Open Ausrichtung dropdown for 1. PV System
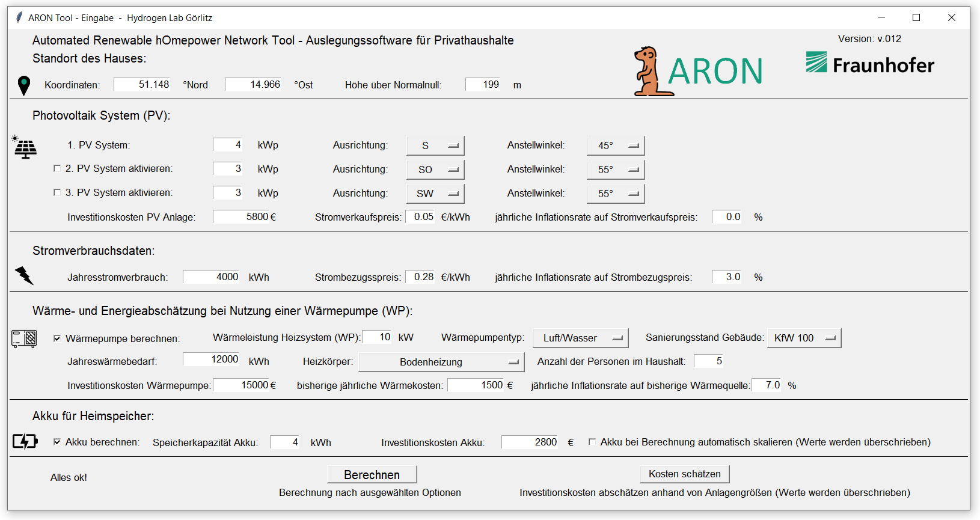 [435, 145]
